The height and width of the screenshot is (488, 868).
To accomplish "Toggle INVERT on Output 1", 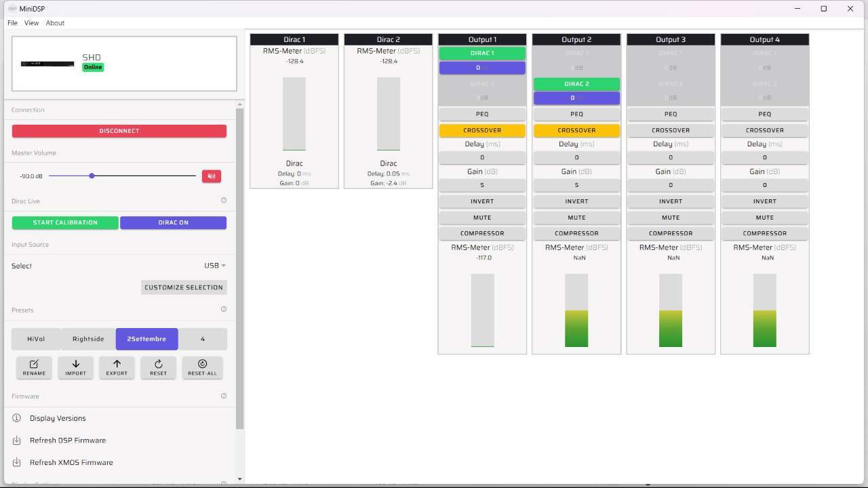I will pos(482,201).
